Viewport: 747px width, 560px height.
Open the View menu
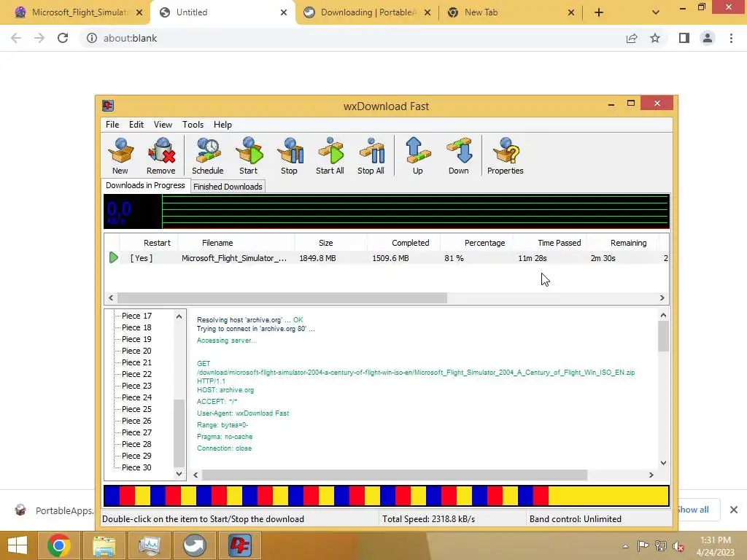[x=163, y=124]
